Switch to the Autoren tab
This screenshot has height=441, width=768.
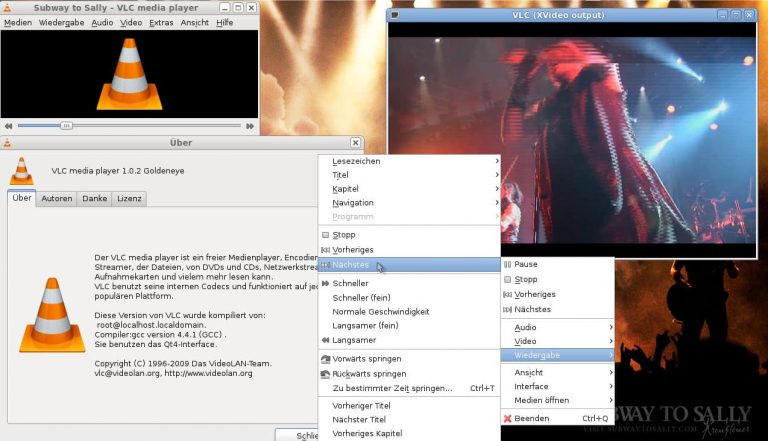(x=57, y=199)
